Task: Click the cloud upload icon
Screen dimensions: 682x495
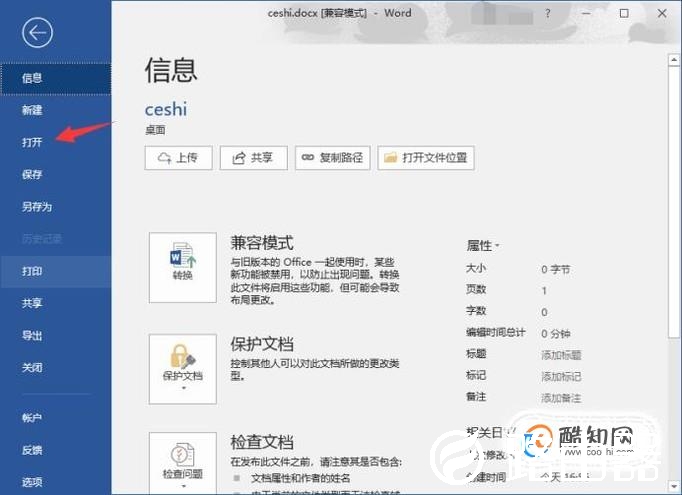Action: [x=164, y=157]
